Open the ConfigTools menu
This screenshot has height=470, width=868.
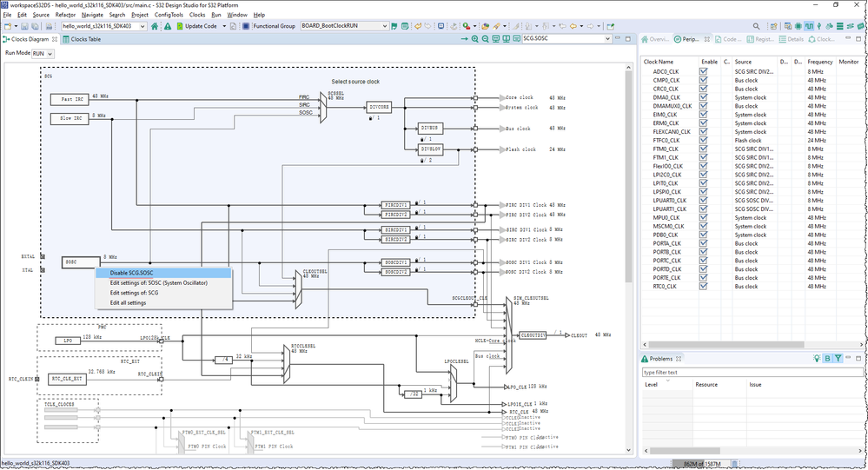[x=169, y=15]
